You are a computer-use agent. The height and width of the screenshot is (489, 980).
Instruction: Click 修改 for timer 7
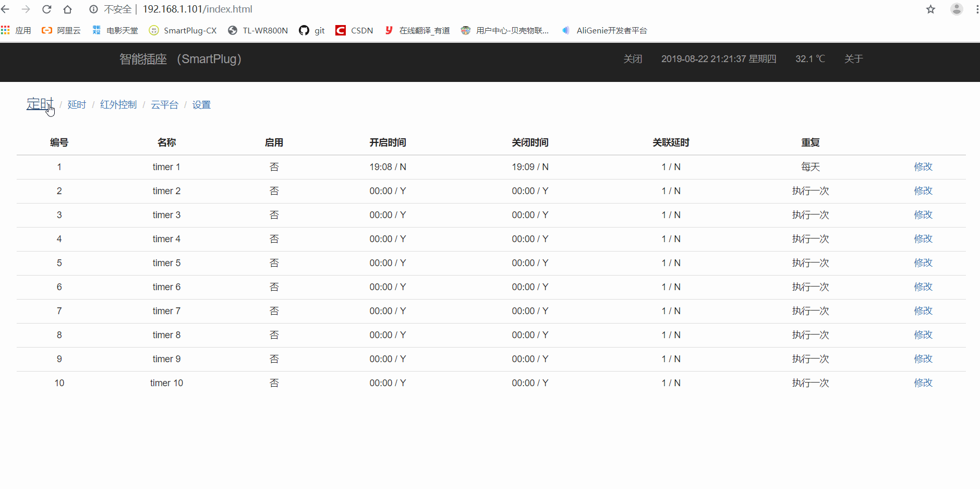tap(923, 311)
